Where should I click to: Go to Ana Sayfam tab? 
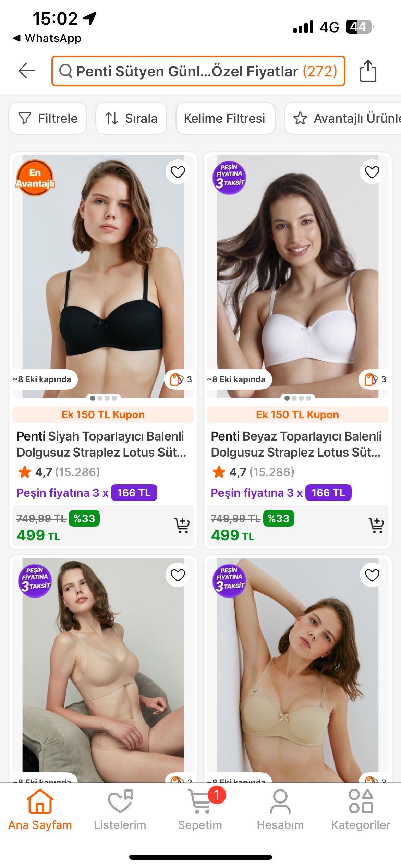tap(40, 810)
